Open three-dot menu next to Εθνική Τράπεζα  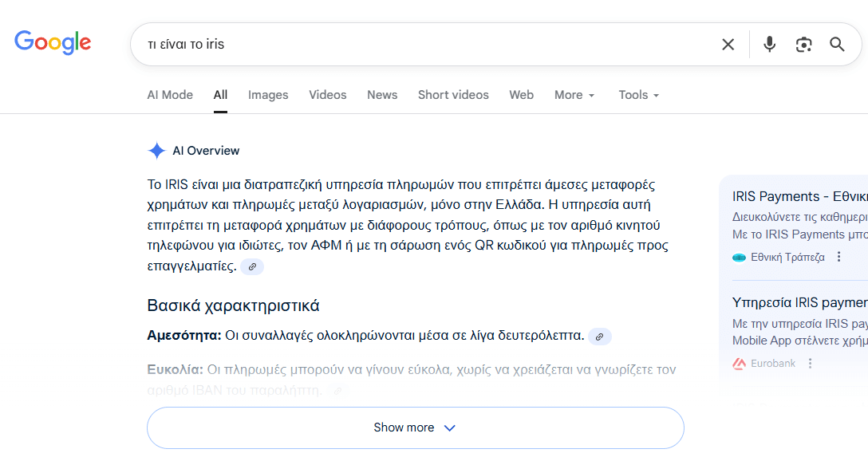pyautogui.click(x=838, y=257)
